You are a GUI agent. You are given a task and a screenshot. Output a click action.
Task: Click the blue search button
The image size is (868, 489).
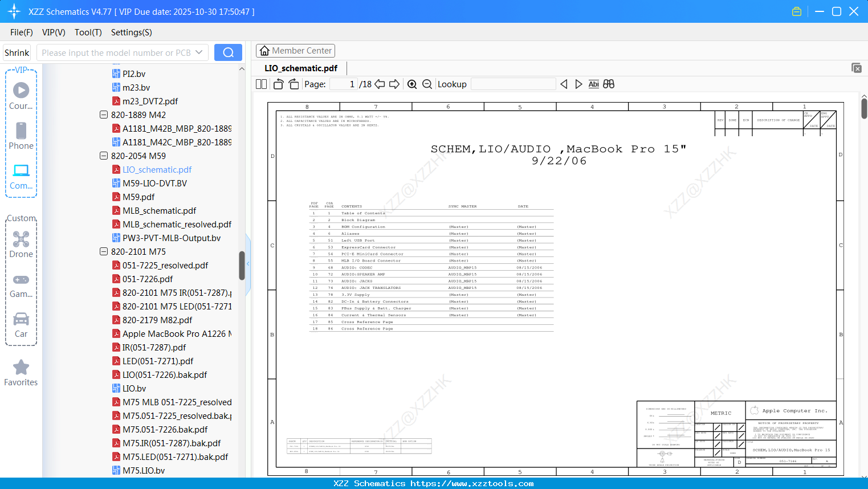pyautogui.click(x=228, y=52)
